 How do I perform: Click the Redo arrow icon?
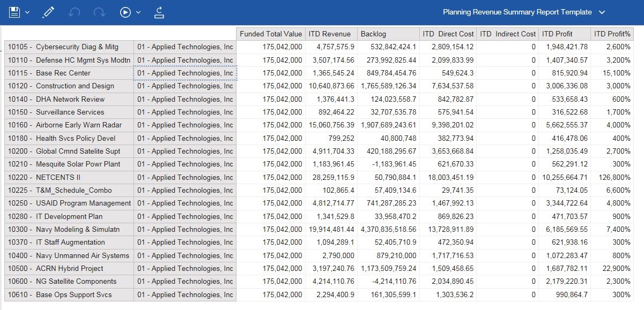pyautogui.click(x=99, y=12)
